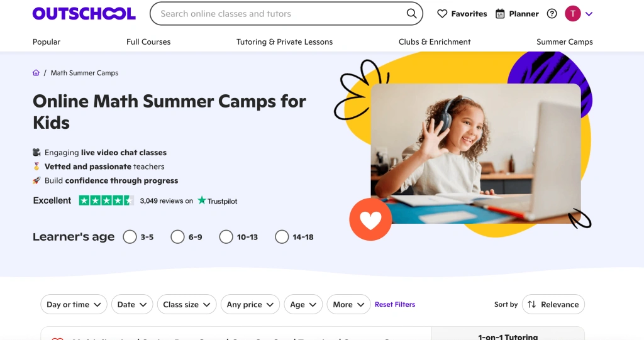The height and width of the screenshot is (340, 644).
Task: Open the Planner calendar icon
Action: 501,14
